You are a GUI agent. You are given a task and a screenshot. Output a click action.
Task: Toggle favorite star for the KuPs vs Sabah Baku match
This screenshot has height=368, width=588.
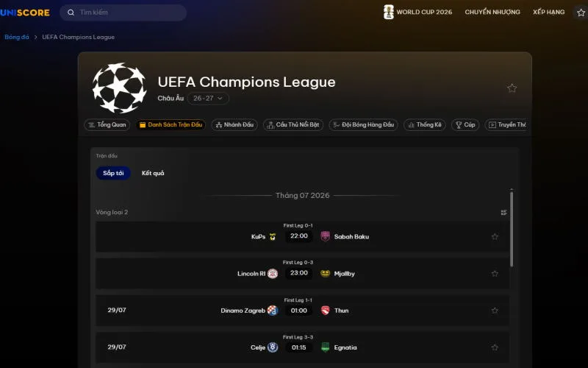[x=495, y=236]
